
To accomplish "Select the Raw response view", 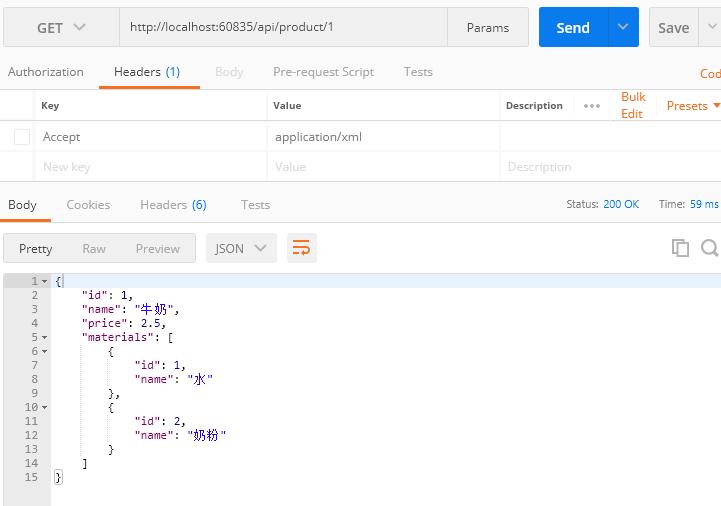I will coord(94,249).
